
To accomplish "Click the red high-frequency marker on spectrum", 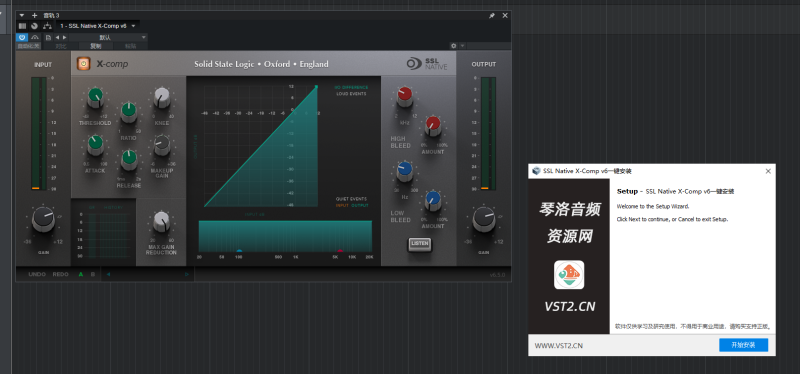I will tap(340, 251).
